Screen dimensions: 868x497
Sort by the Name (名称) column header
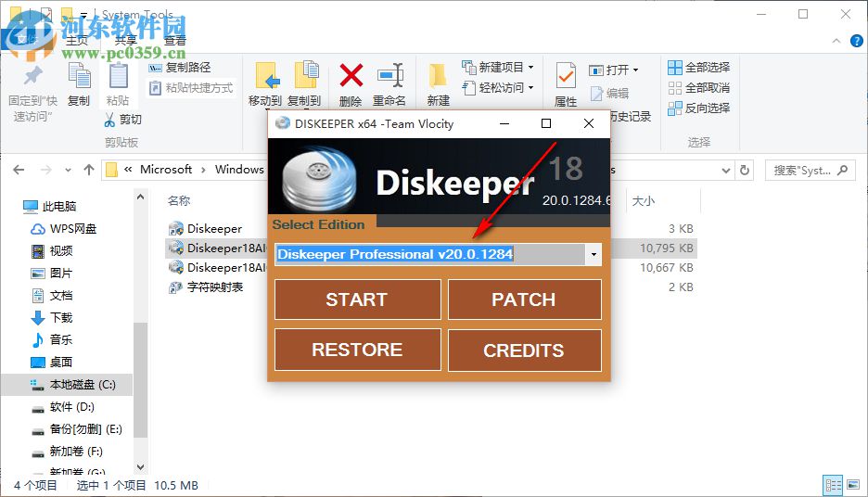pyautogui.click(x=179, y=201)
